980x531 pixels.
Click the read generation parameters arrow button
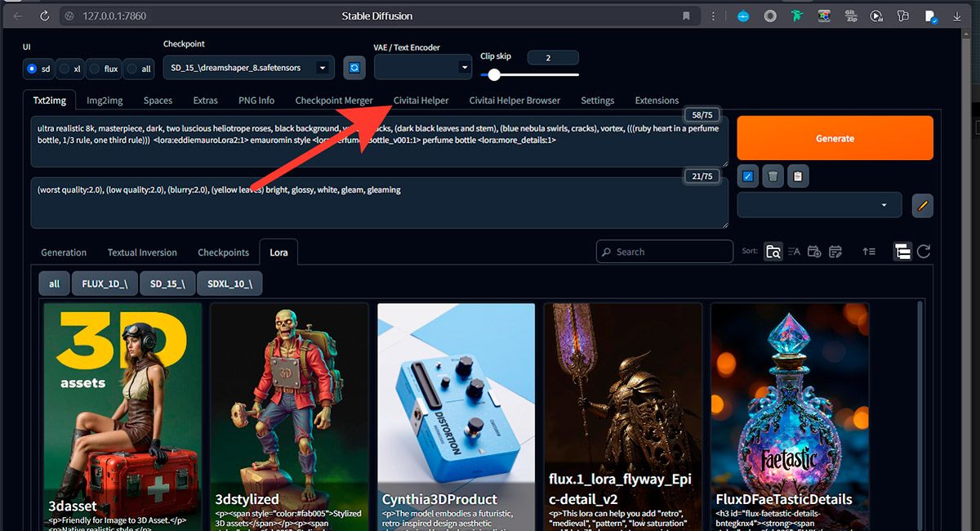(750, 176)
